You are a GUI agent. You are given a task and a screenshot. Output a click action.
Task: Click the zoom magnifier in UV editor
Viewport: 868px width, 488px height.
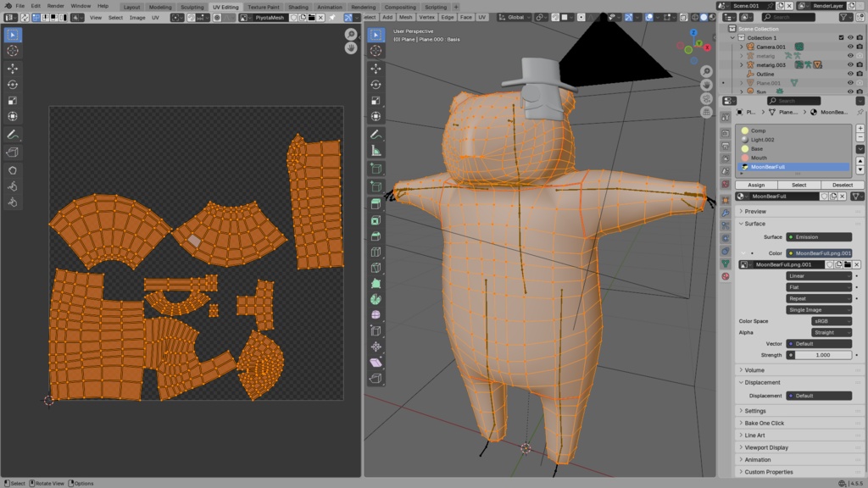coord(350,35)
